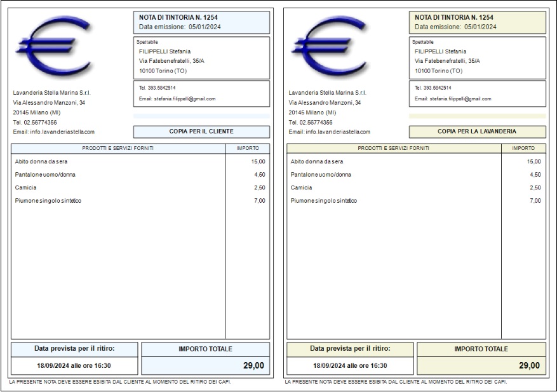Viewport: 557px width, 392px height.
Task: Click 'Via Alessandro Manzoni, 34' on laundry copy
Action: click(325, 103)
